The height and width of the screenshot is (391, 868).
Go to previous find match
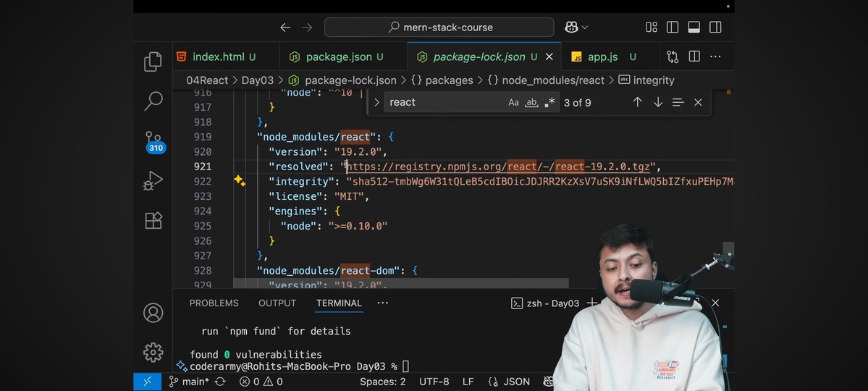637,102
